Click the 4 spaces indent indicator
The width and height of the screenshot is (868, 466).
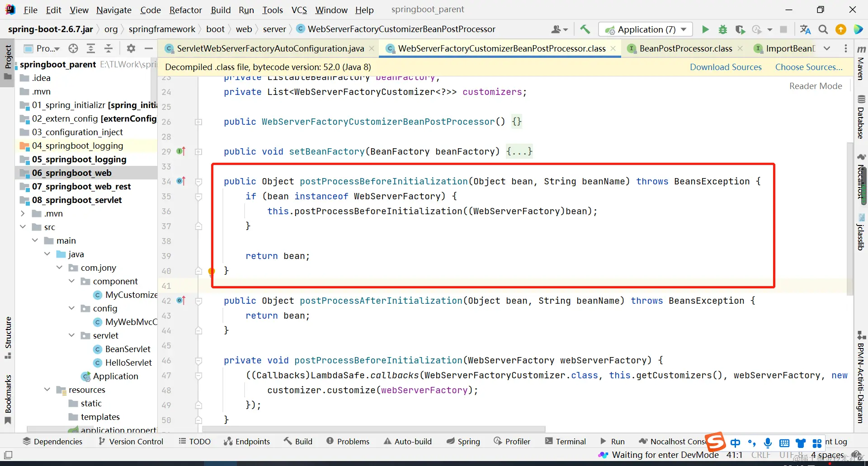827,455
